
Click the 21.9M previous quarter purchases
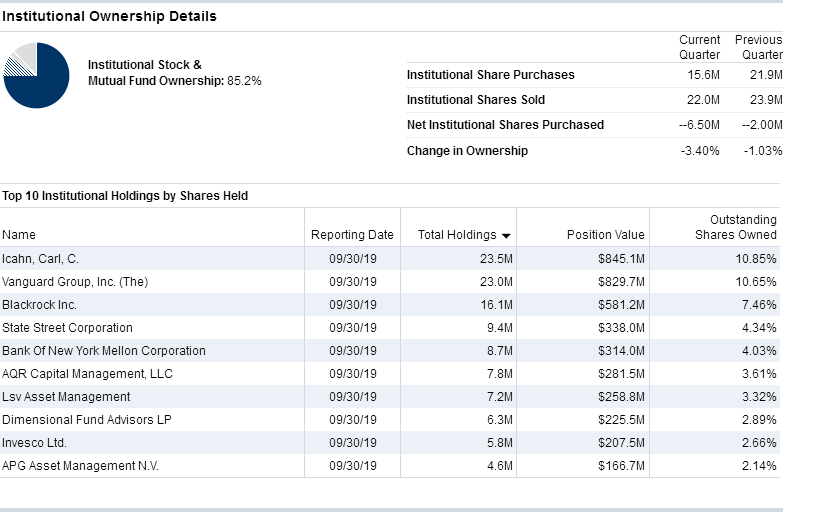tap(766, 75)
